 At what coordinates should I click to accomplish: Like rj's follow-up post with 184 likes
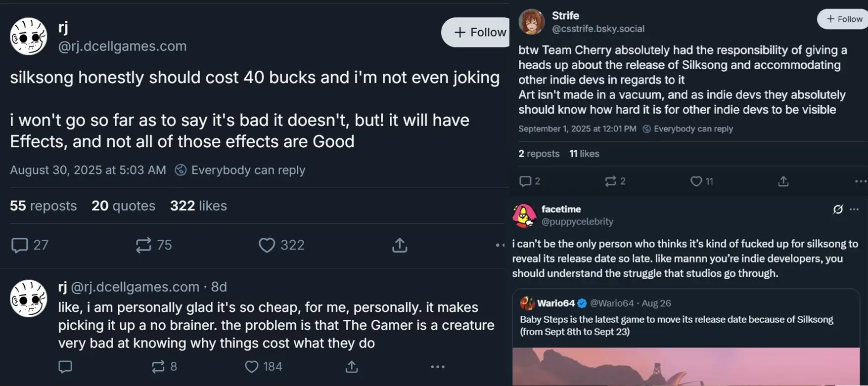pyautogui.click(x=252, y=367)
